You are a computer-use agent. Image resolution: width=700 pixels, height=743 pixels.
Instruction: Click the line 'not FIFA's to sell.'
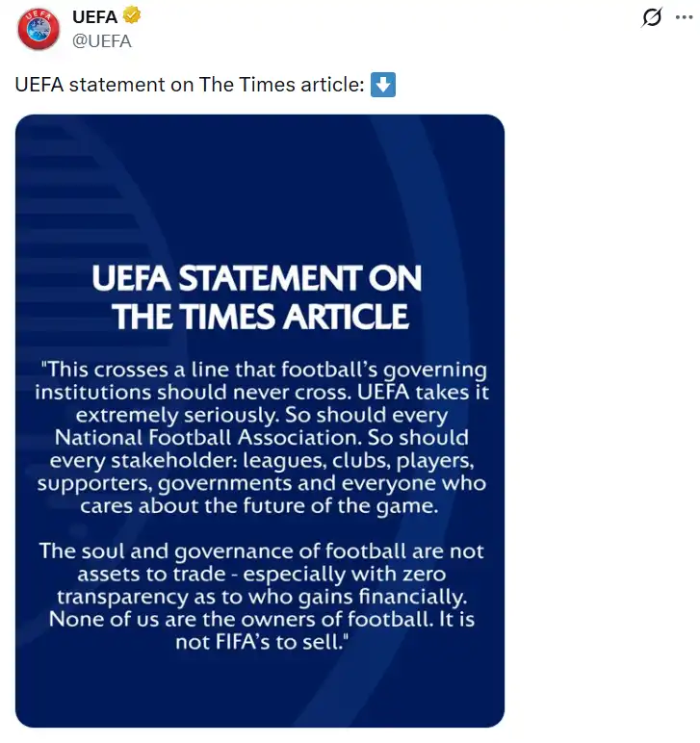pos(262,642)
